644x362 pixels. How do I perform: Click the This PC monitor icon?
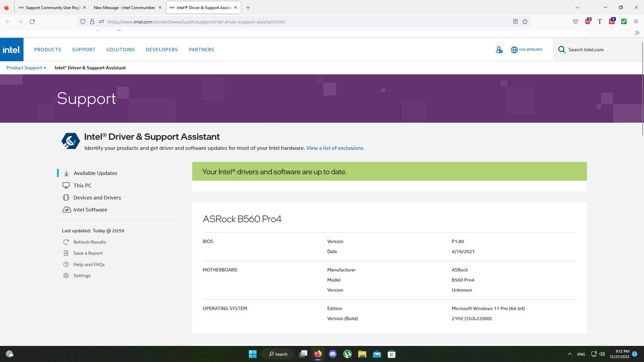(x=66, y=186)
